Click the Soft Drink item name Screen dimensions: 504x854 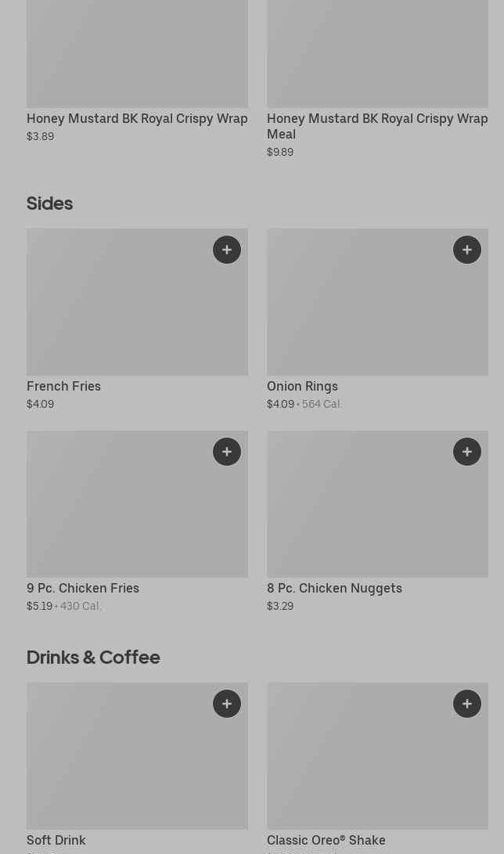point(56,841)
